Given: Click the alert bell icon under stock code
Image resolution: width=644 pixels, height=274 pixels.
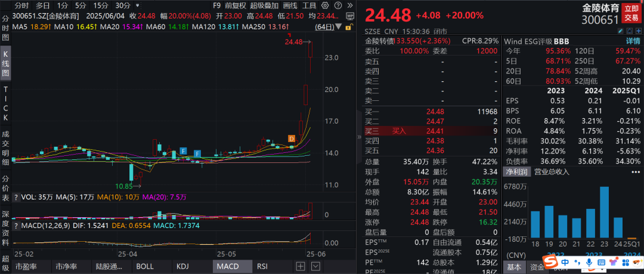Looking at the screenshot, I should tap(629, 31).
